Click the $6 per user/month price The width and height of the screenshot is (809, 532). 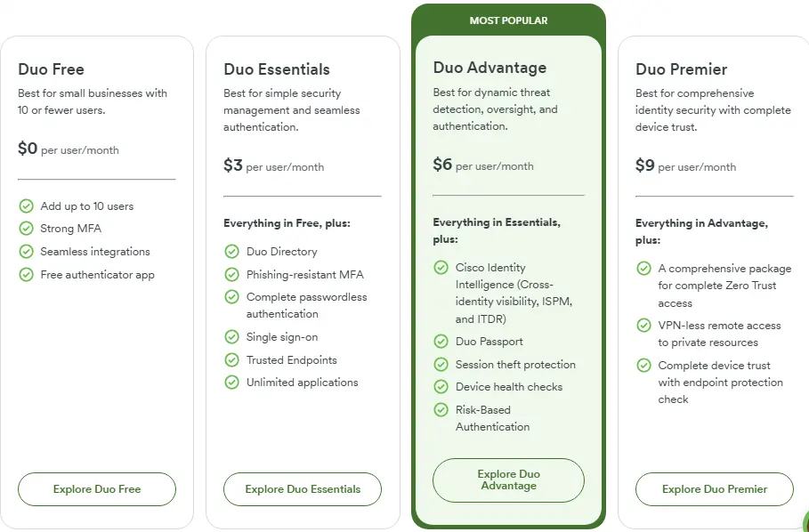coord(481,165)
